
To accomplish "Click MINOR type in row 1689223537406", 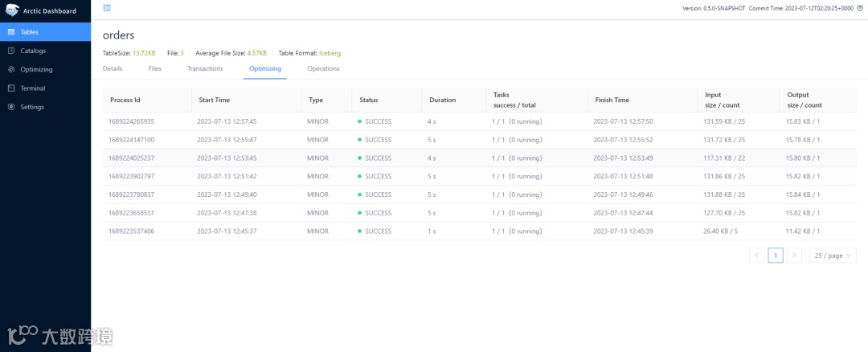I will click(317, 231).
